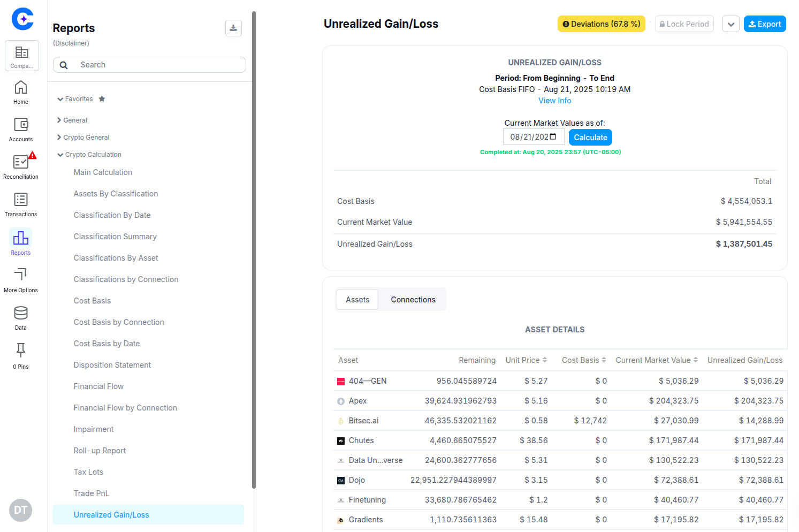
Task: Click the Export button
Action: pyautogui.click(x=765, y=24)
